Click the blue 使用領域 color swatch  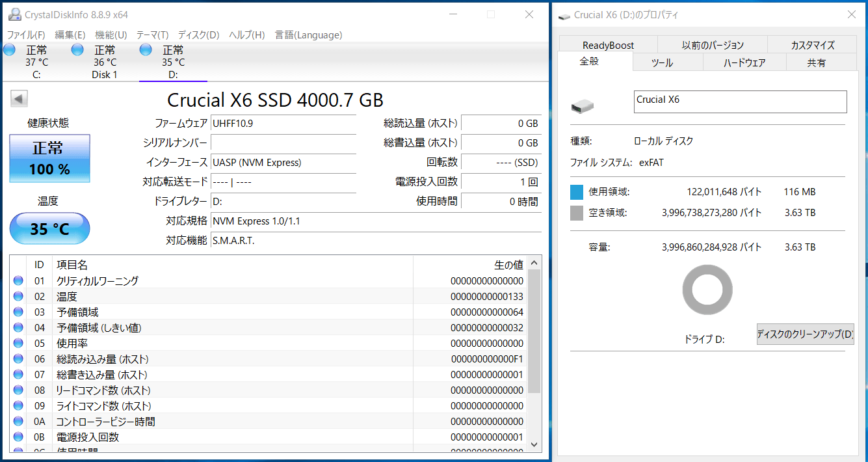[577, 192]
